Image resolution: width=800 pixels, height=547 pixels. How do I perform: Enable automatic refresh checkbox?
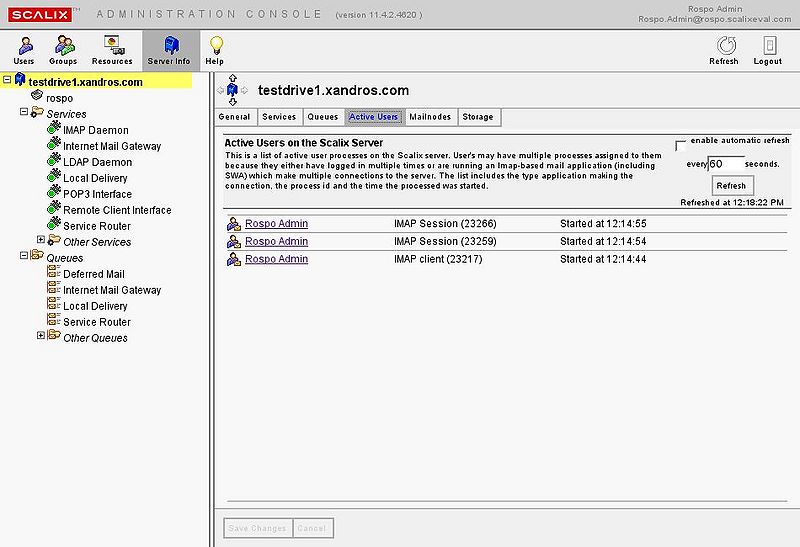click(681, 143)
